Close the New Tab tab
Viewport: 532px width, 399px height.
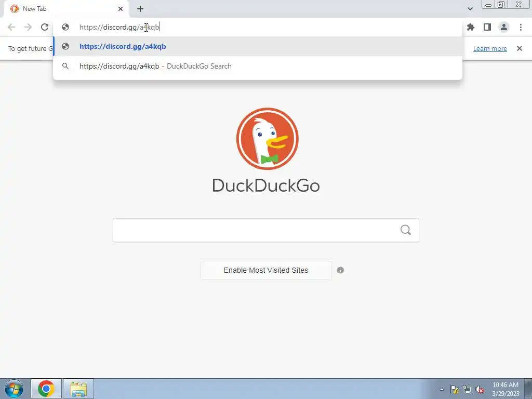pos(121,9)
